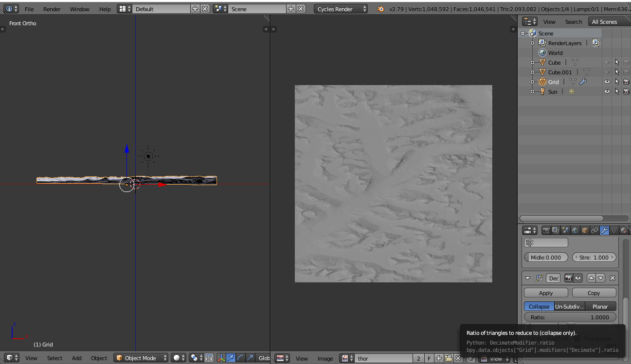Select Planar decimate mode
The width and height of the screenshot is (631, 364).
coord(600,306)
